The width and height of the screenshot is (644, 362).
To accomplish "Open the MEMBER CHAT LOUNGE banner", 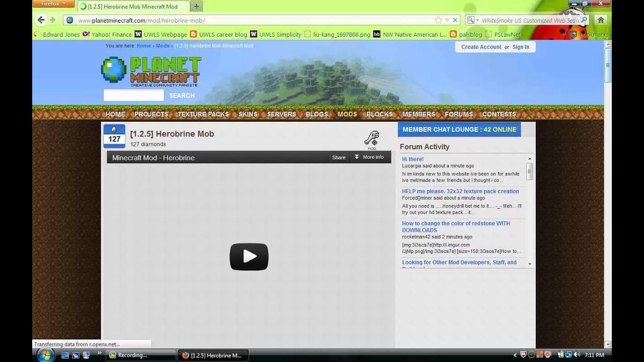I will click(x=459, y=129).
